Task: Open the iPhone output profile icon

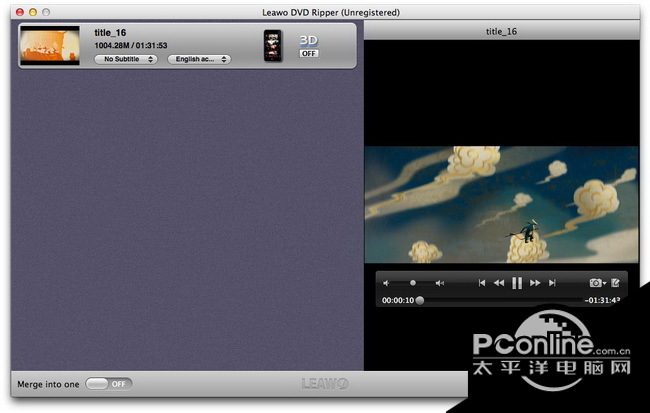Action: 273,46
